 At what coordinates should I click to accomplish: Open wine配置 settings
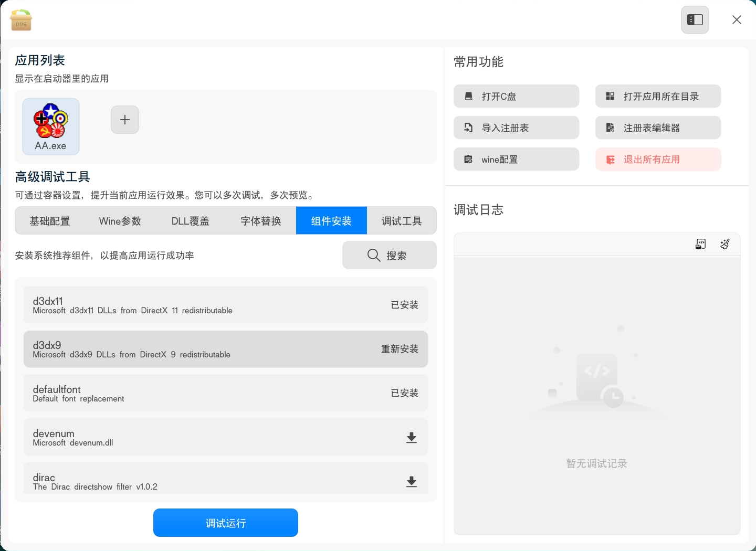(x=516, y=159)
